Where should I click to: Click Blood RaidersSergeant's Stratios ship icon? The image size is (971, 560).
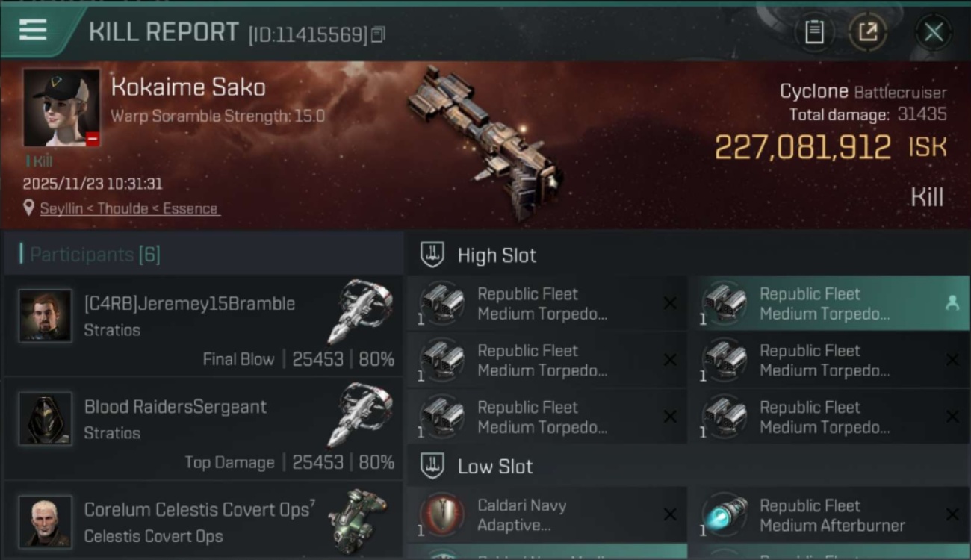359,414
